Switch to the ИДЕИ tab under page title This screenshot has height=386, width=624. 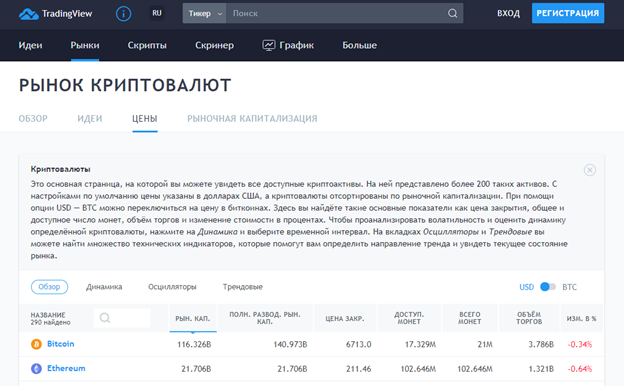(90, 119)
